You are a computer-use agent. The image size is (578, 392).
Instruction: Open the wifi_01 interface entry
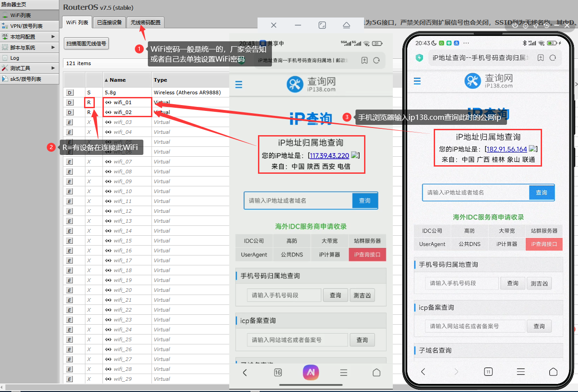[122, 102]
